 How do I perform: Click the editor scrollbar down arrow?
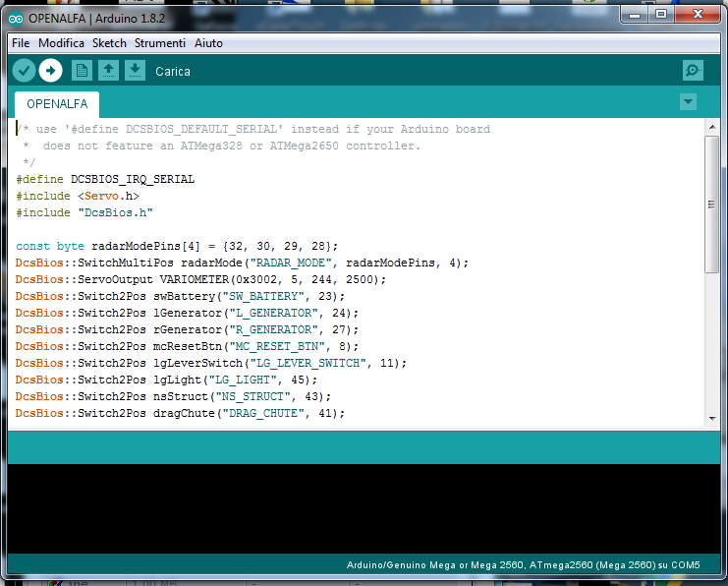tap(712, 419)
